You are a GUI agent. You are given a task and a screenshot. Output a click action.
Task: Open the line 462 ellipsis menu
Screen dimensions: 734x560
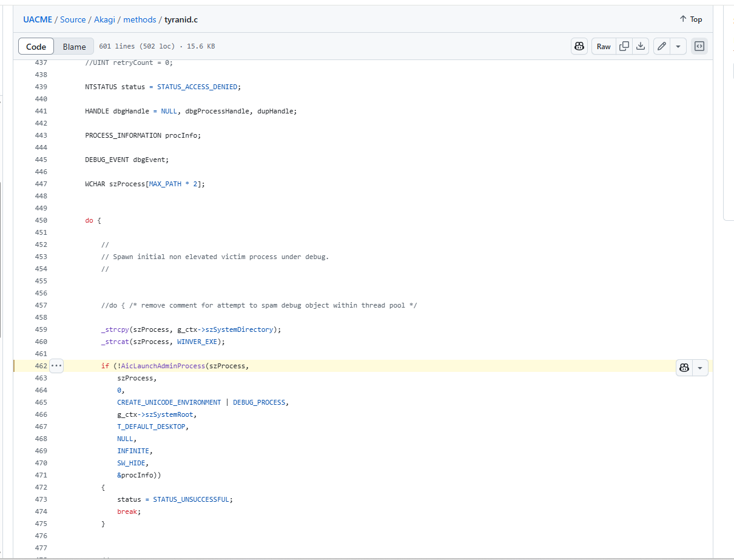(x=56, y=366)
